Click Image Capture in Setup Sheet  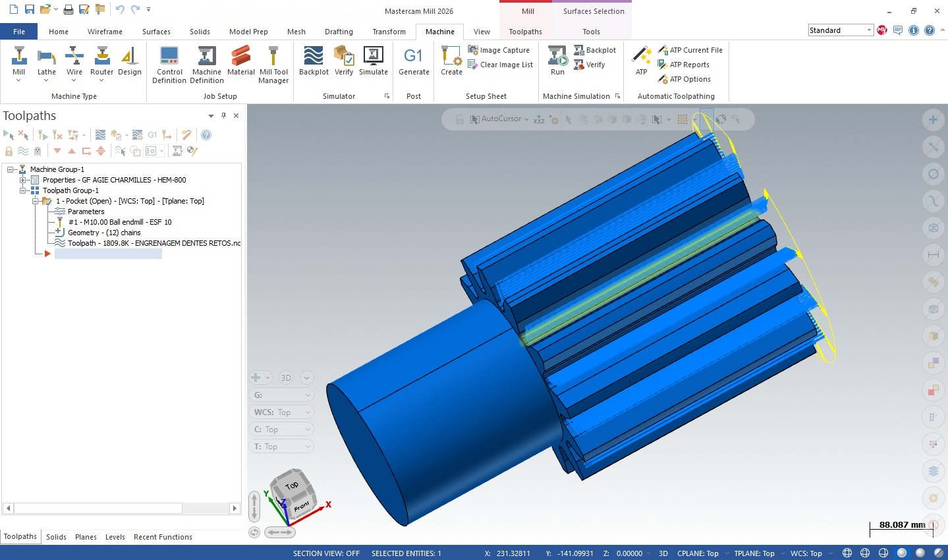click(499, 50)
